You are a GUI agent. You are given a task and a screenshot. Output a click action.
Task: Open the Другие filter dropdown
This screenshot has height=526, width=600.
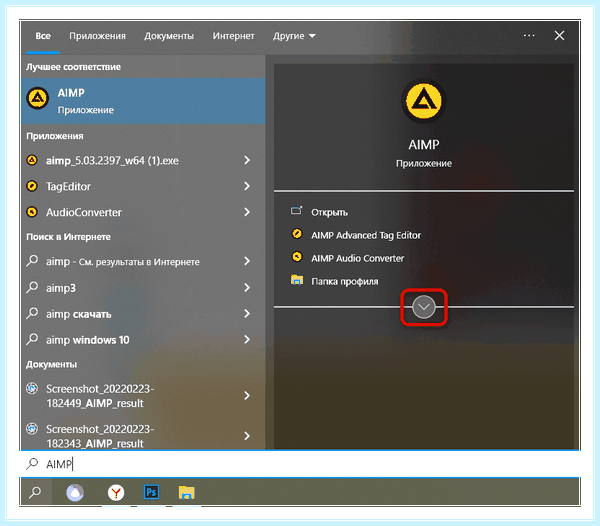[x=294, y=36]
